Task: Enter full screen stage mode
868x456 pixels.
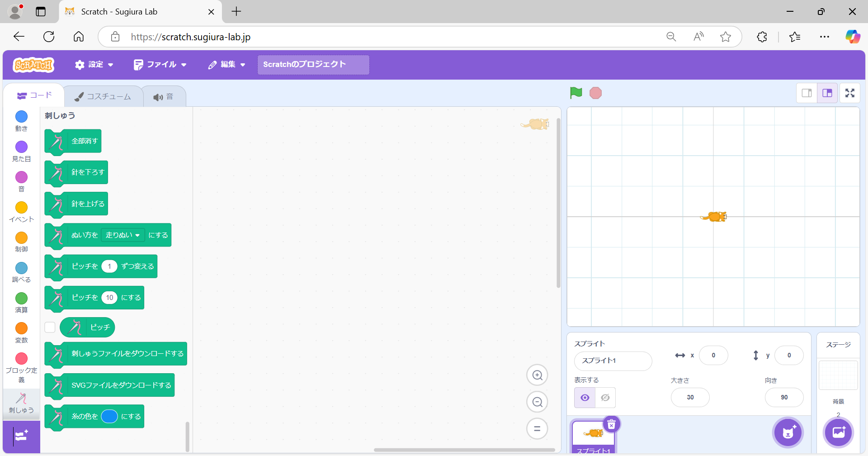Action: coord(850,93)
